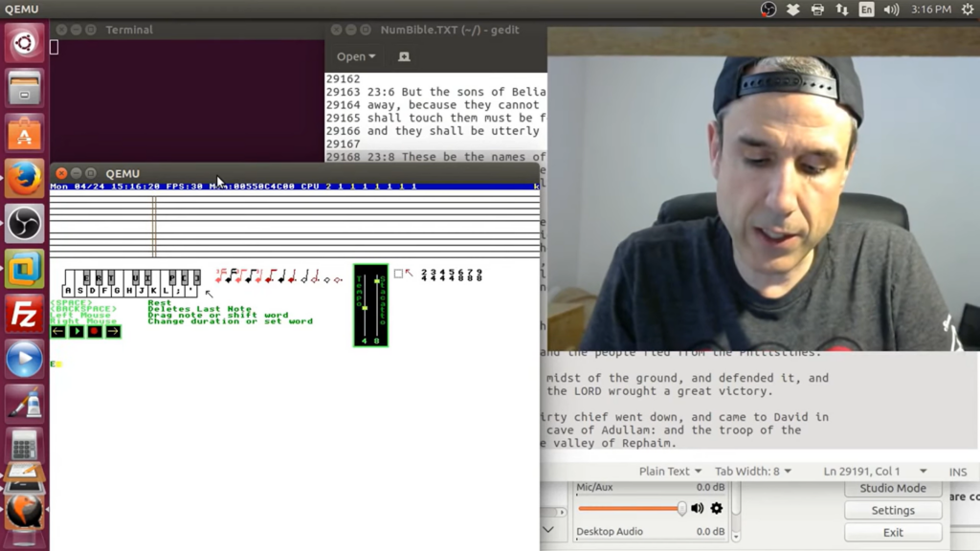Open FileZilla from the launcher
The image size is (980, 551).
click(x=24, y=315)
